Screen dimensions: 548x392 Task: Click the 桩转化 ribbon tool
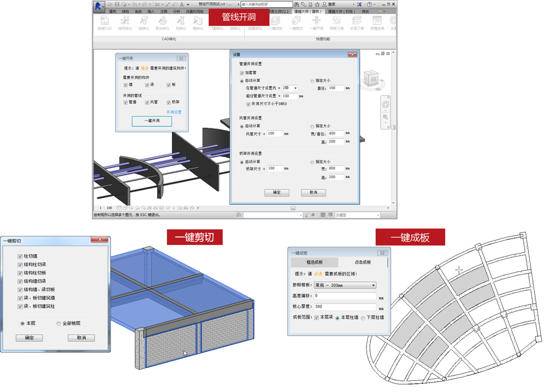pos(144,23)
